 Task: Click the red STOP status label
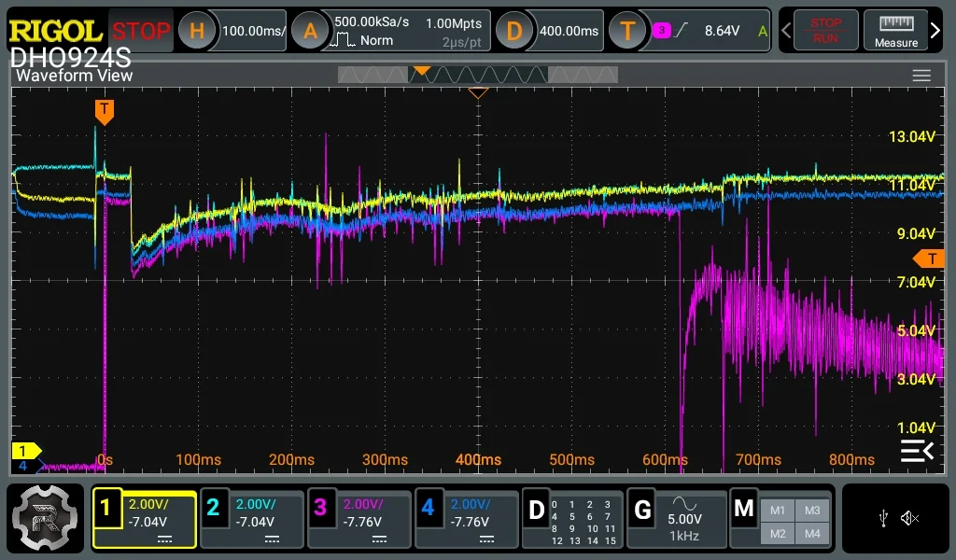pyautogui.click(x=141, y=31)
